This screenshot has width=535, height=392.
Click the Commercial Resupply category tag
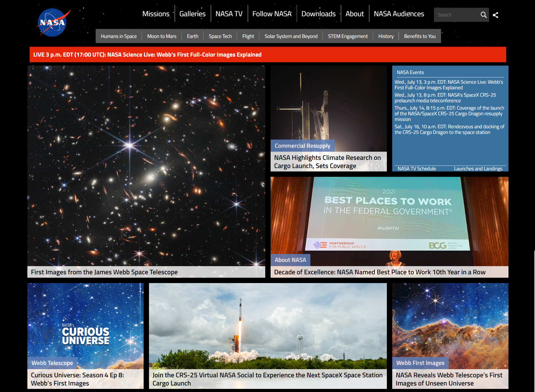[302, 146]
